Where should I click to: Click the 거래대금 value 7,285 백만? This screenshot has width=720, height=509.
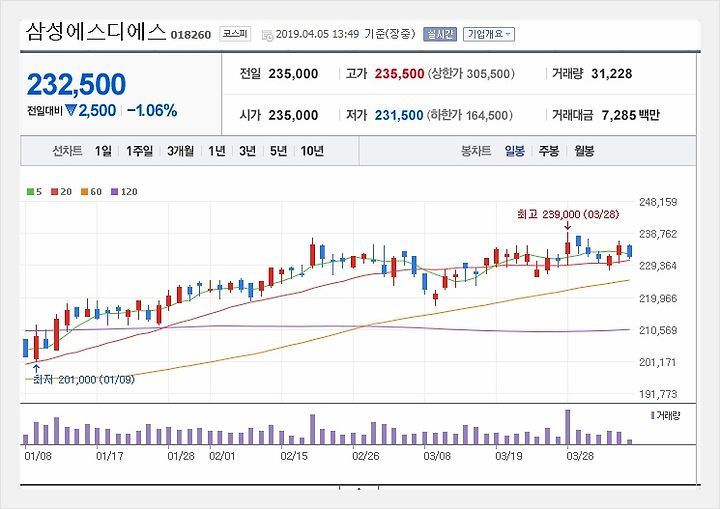[630, 115]
